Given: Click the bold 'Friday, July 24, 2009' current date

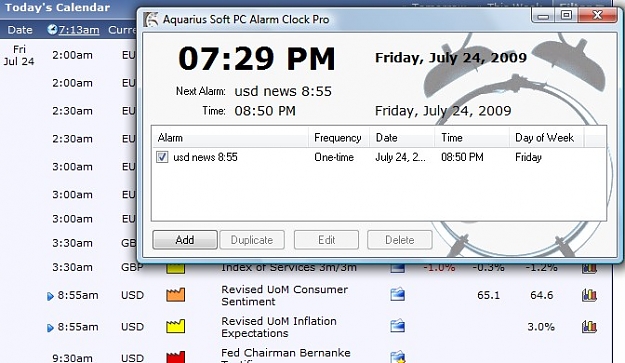Looking at the screenshot, I should pos(451,58).
